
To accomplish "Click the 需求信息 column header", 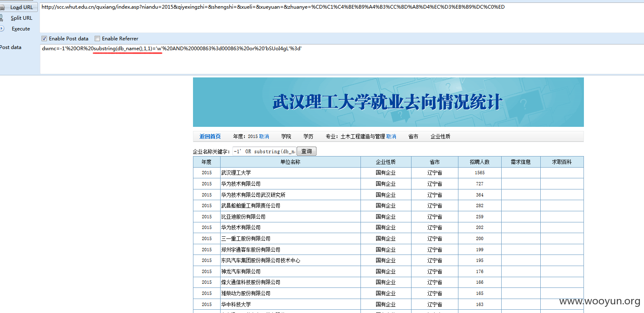I will click(x=521, y=162).
